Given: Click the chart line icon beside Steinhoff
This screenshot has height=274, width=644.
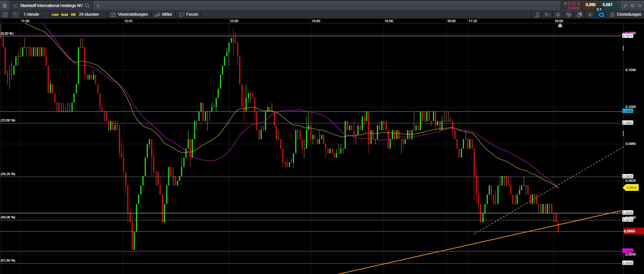Looking at the screenshot, I should point(15,6).
